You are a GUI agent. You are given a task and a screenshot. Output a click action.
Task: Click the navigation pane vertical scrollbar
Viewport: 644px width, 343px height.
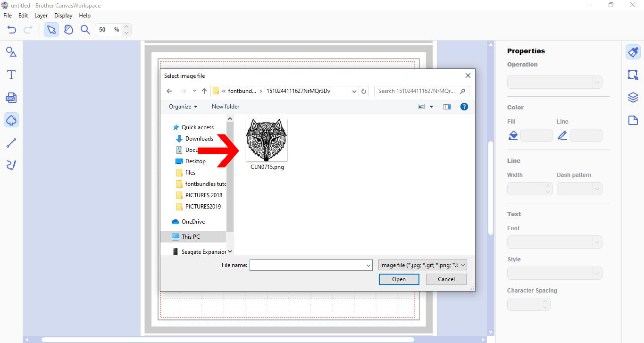[230, 177]
